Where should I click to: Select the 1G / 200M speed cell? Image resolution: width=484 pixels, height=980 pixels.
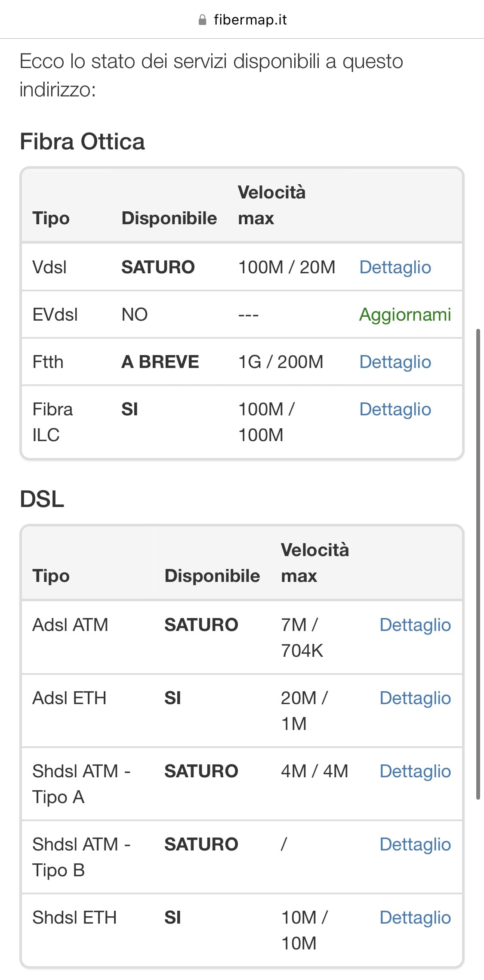tap(281, 362)
